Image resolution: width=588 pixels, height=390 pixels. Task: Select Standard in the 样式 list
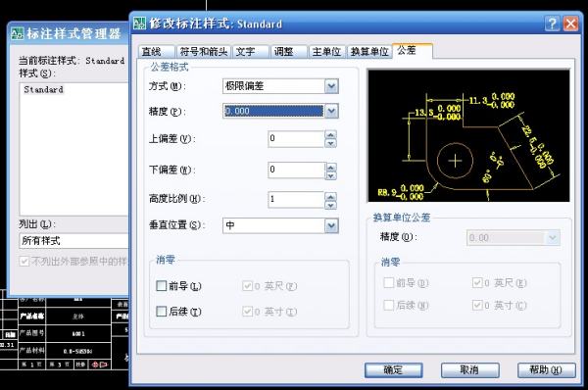43,89
